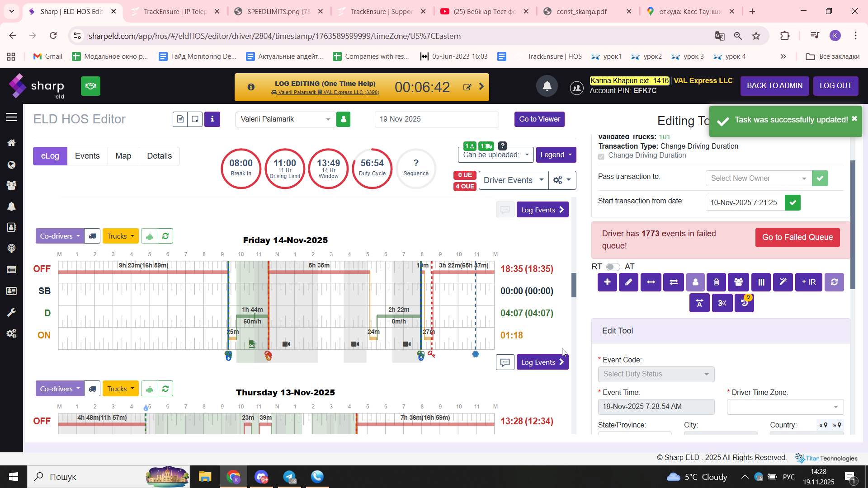Click the swap arrows tool button
This screenshot has height=488, width=868.
coord(673,282)
